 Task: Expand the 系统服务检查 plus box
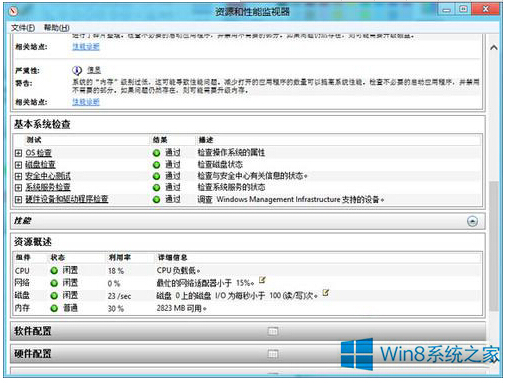click(19, 188)
